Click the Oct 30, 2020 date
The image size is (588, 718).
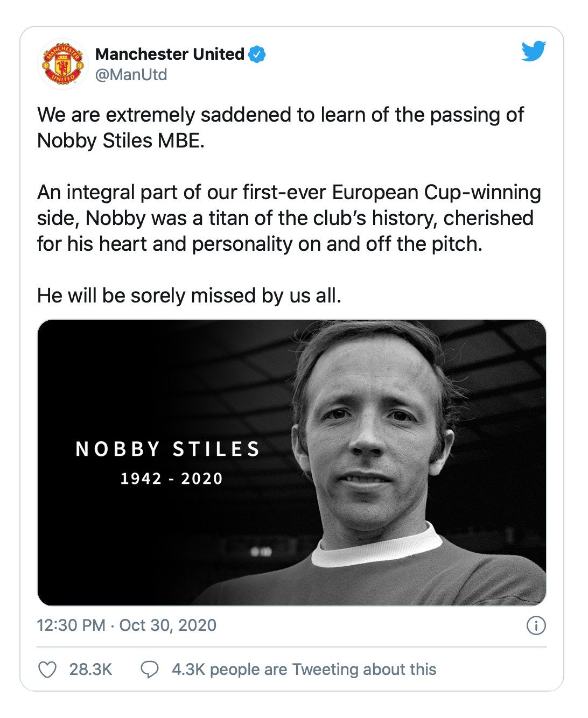[x=167, y=625]
